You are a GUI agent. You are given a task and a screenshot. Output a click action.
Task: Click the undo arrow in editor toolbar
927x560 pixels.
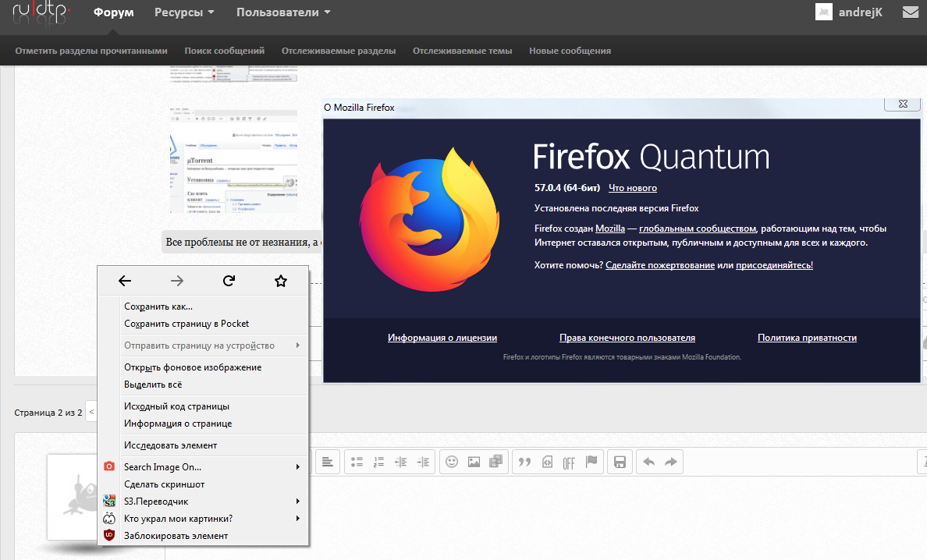(648, 462)
